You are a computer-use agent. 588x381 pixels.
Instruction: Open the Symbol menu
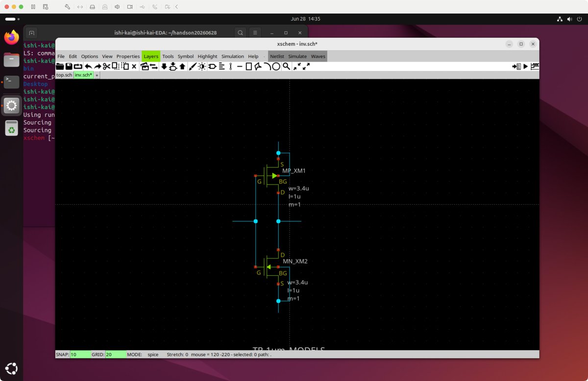tap(186, 56)
